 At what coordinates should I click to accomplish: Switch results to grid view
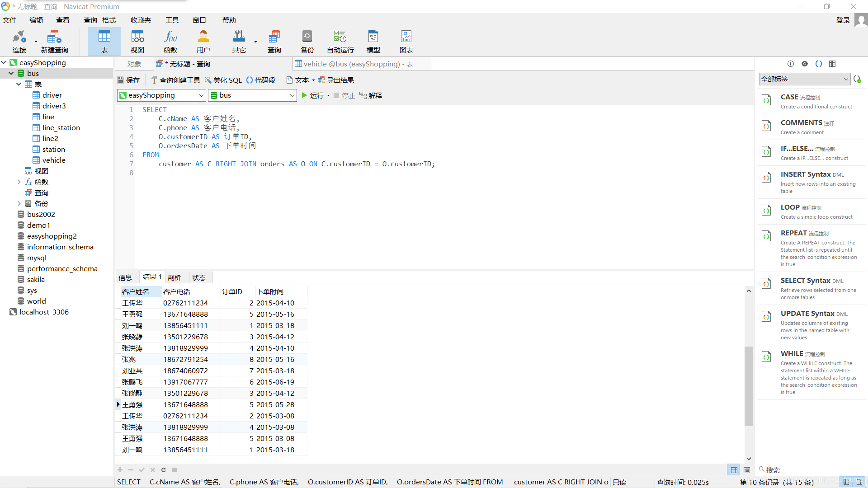(734, 470)
